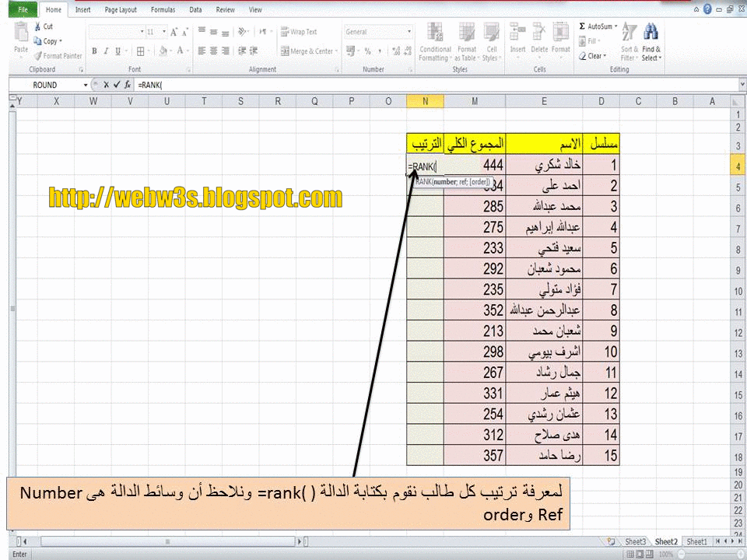Expand the formula bar chevron

coord(742,85)
